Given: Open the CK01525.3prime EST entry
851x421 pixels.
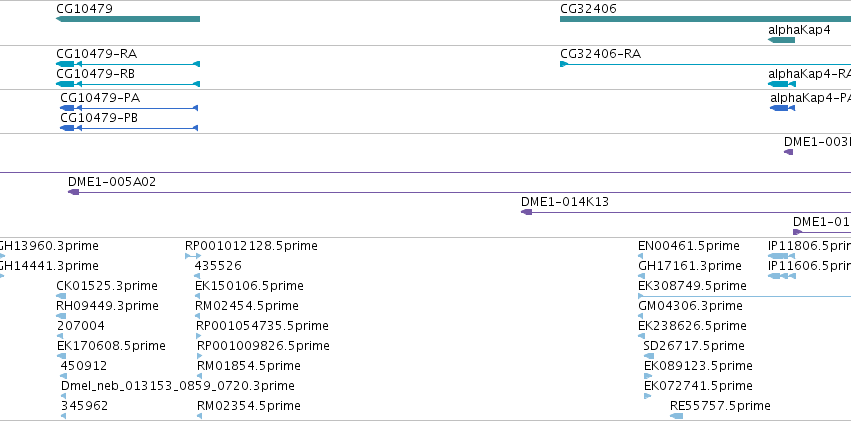Looking at the screenshot, I should coord(107,286).
